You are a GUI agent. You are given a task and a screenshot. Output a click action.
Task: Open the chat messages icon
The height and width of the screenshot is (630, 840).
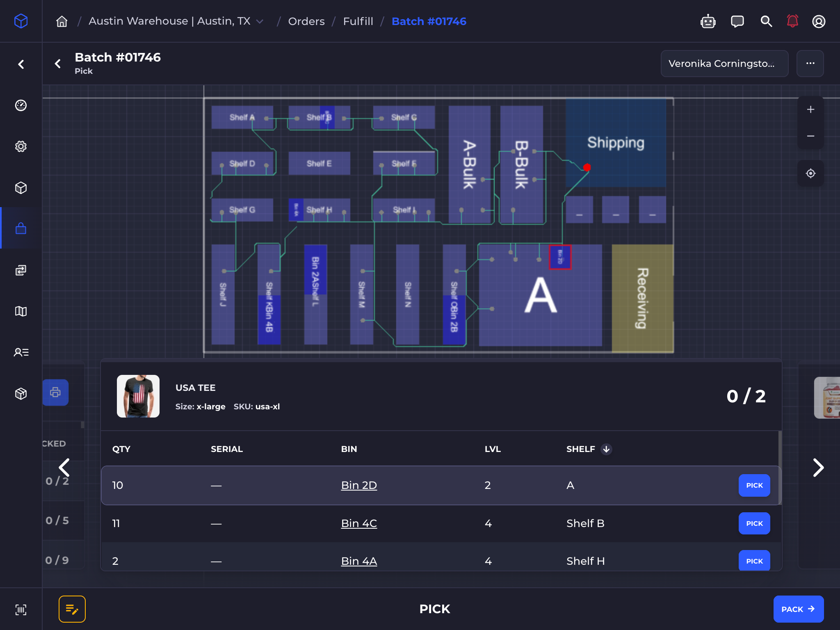pyautogui.click(x=737, y=21)
